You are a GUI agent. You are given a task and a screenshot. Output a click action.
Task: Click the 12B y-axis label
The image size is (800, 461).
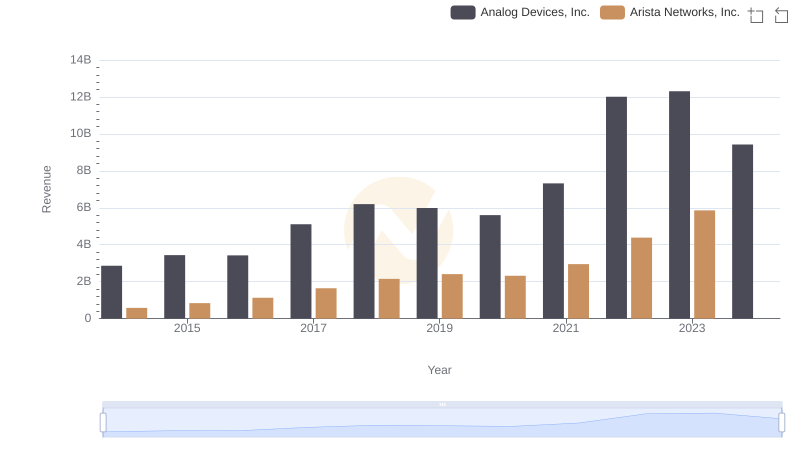(81, 97)
